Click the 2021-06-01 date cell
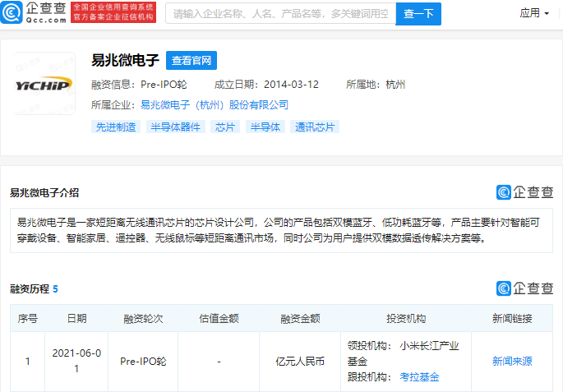Image resolution: width=563 pixels, height=392 pixels. pos(76,361)
